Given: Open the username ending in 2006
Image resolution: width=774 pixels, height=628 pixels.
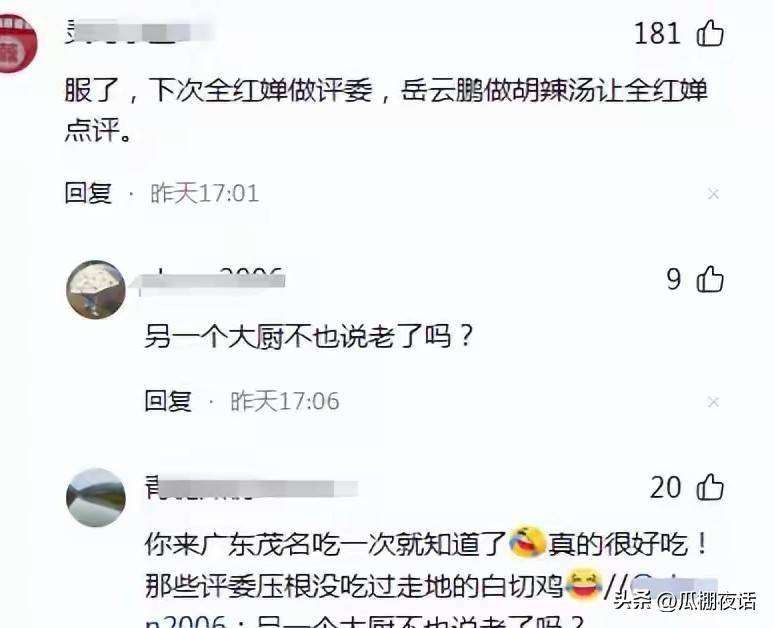Looking at the screenshot, I should coord(210,280).
